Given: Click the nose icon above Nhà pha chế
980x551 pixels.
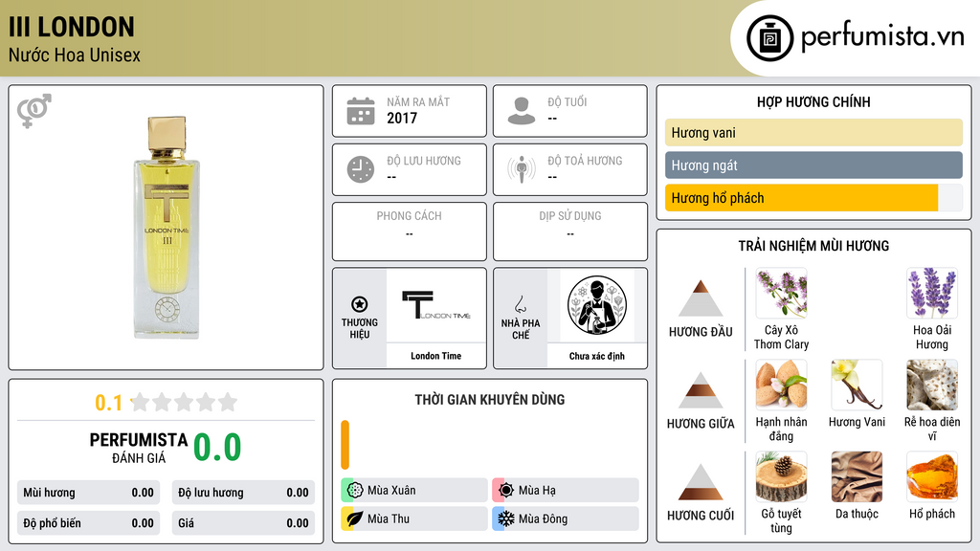Looking at the screenshot, I should [x=520, y=304].
